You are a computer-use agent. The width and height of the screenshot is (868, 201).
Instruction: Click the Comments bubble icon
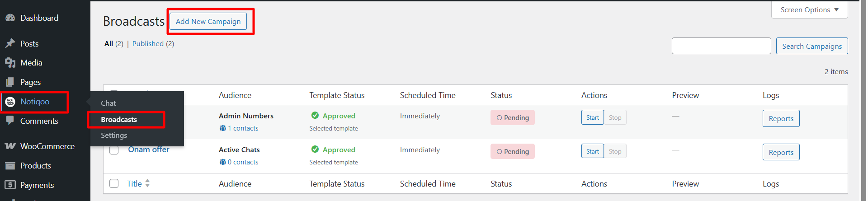pos(10,121)
